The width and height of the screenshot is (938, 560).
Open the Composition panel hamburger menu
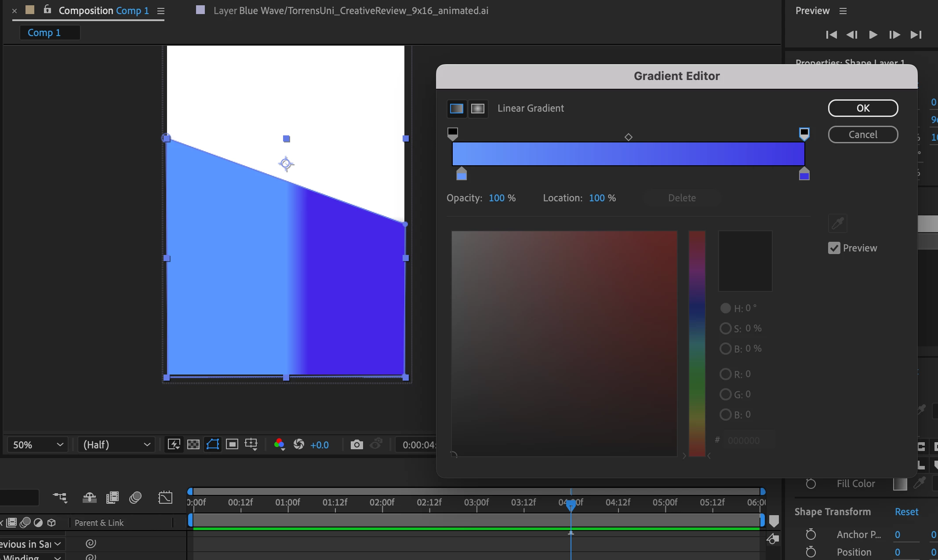tap(161, 11)
